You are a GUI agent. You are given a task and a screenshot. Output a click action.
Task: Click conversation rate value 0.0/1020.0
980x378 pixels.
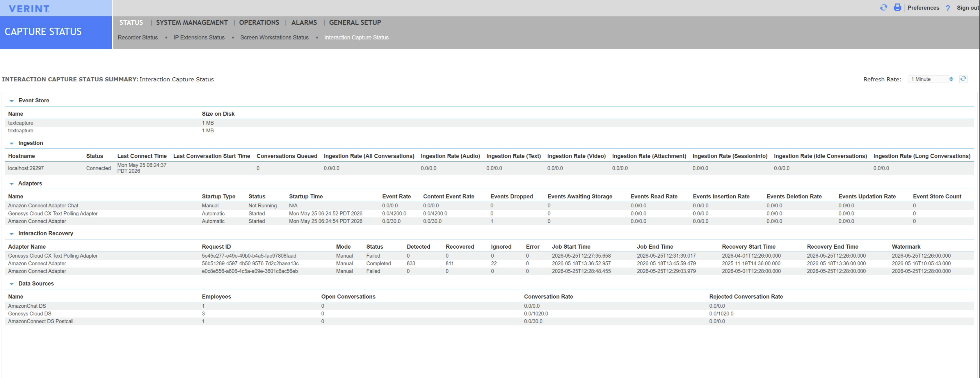pyautogui.click(x=536, y=314)
